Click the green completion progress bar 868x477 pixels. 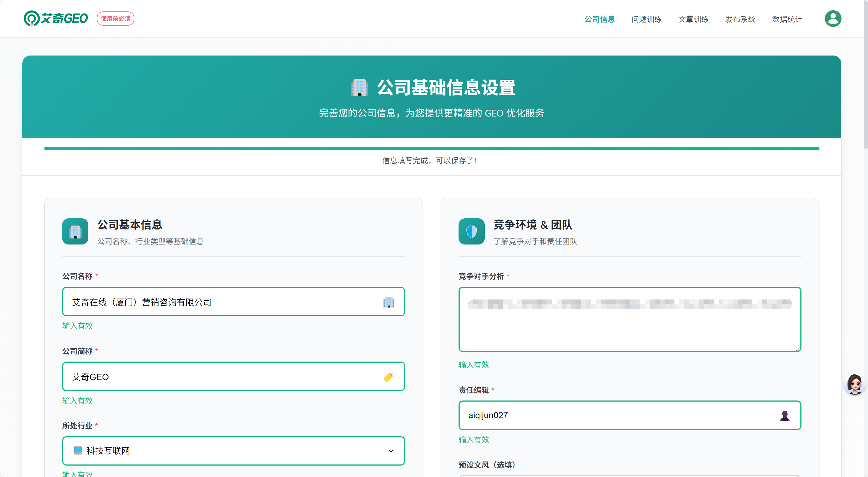(x=431, y=148)
